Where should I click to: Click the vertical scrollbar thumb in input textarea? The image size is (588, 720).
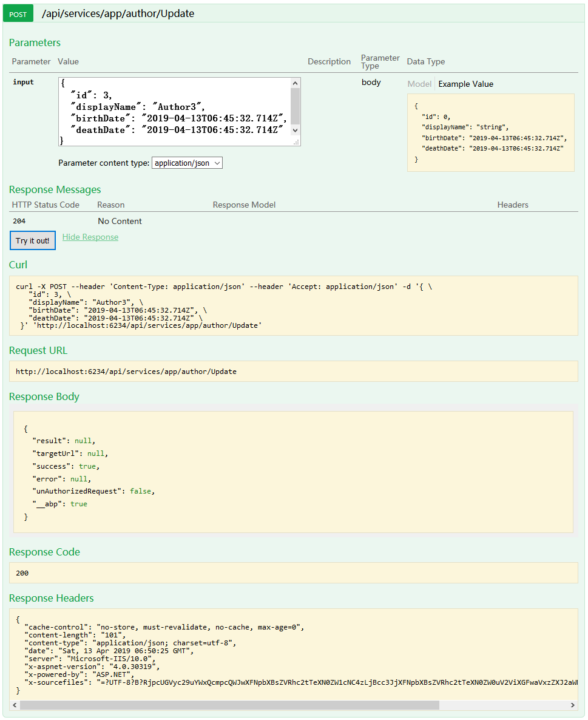tap(295, 106)
